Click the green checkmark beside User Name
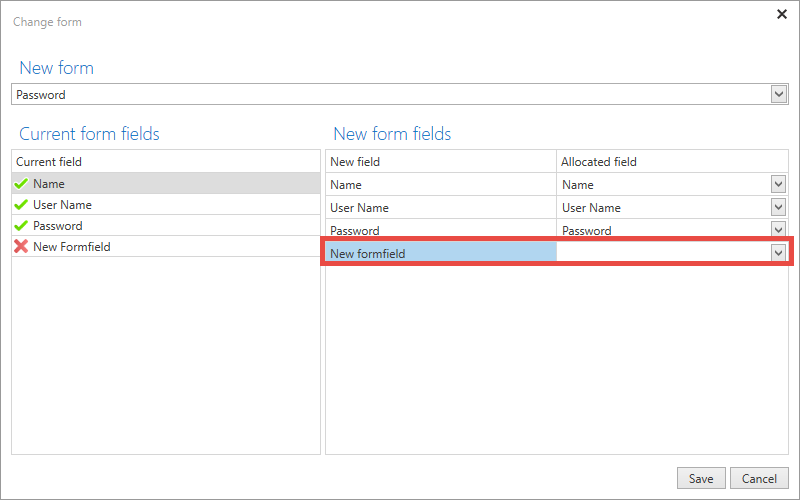Screen dimensions: 800x500 point(21,205)
